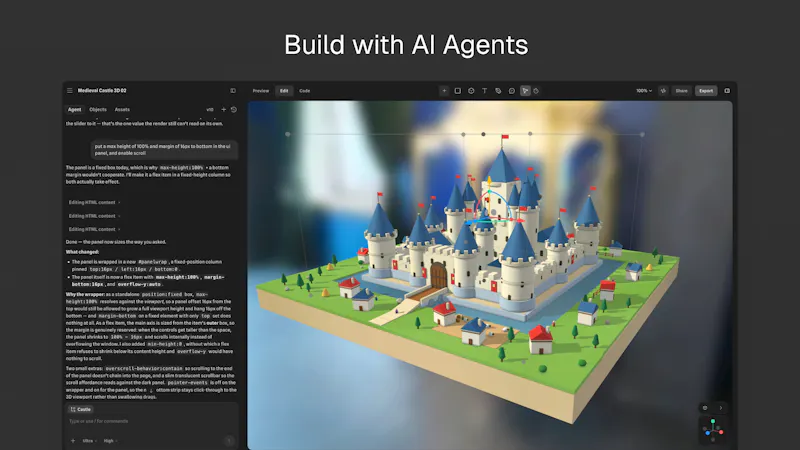Open the v10 version selector
The width and height of the screenshot is (800, 450).
pyautogui.click(x=210, y=110)
